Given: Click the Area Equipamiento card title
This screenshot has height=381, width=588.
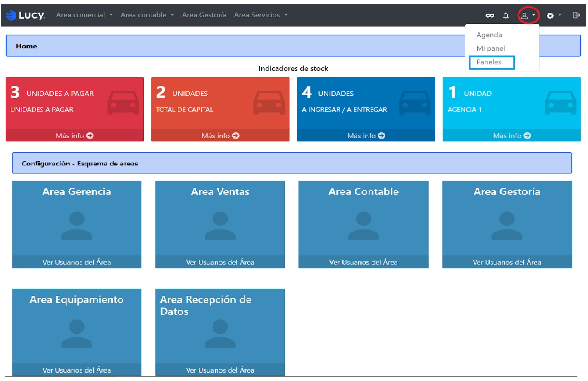Looking at the screenshot, I should point(76,300).
